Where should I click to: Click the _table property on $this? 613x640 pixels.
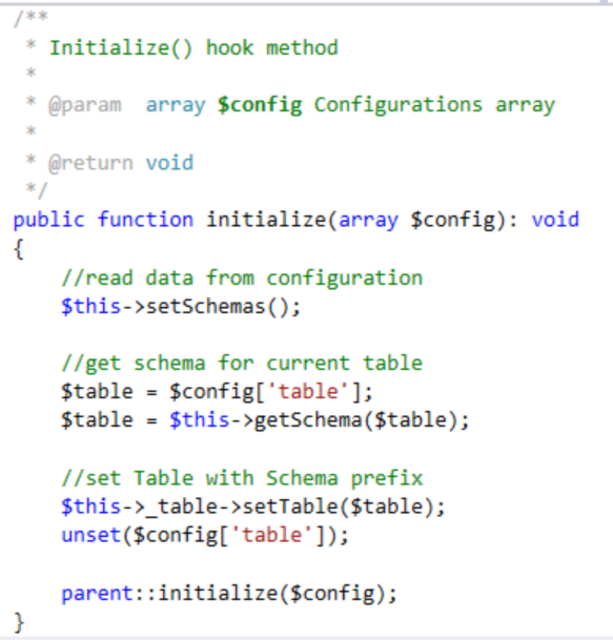pos(175,507)
